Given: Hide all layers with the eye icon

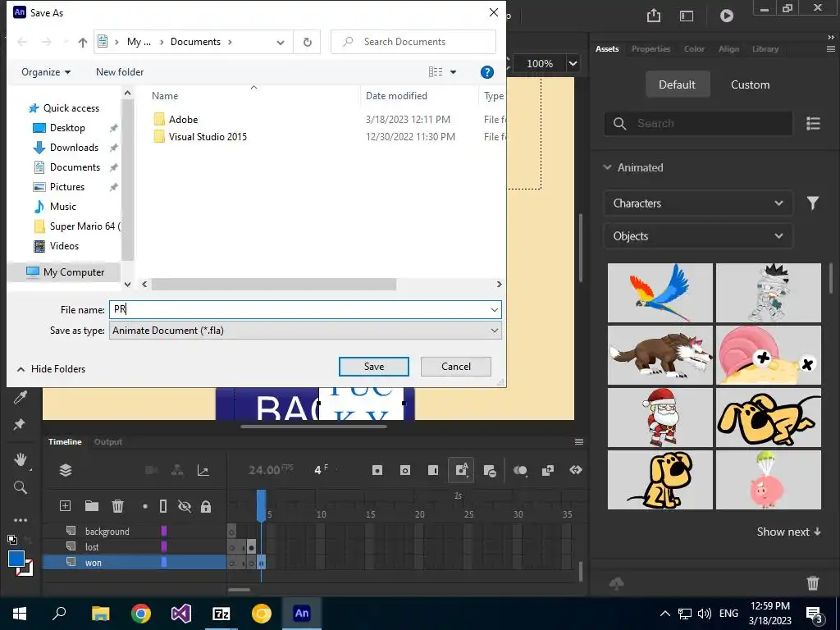Looking at the screenshot, I should (185, 506).
